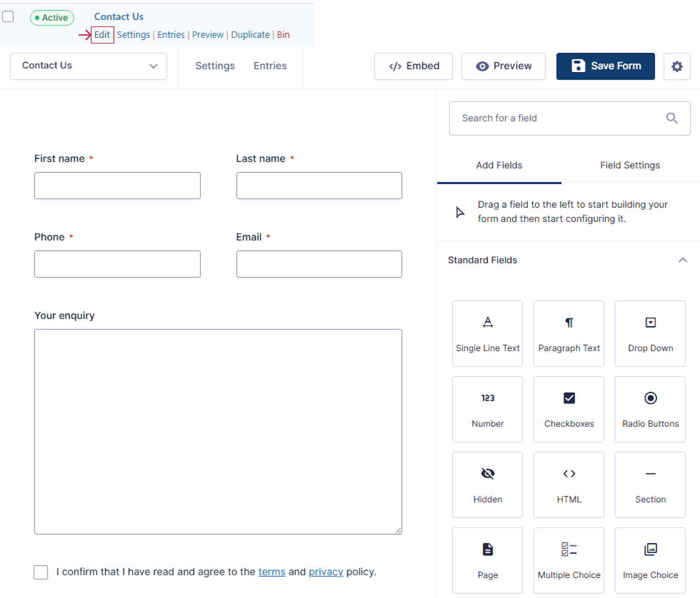Viewport: 700px width, 598px height.
Task: Click the Edit link under Contact Us
Action: tap(102, 35)
